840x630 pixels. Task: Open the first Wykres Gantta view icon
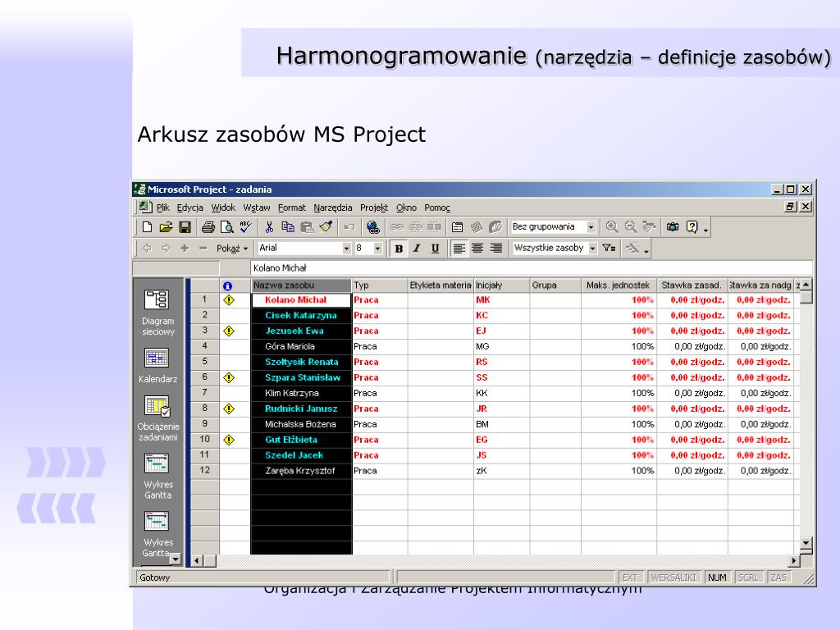click(x=157, y=477)
